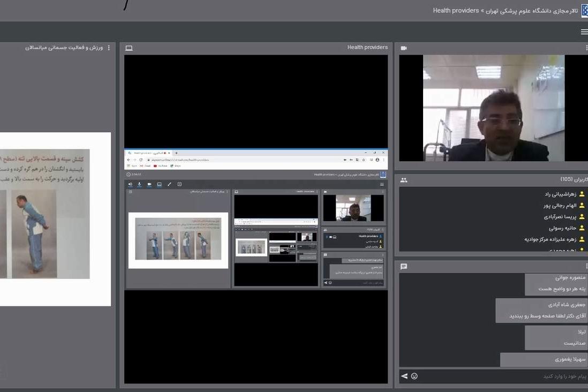Screen dimensions: 588x392
Task: Click the chat bubble icon on chat panel
Action: pos(404,266)
